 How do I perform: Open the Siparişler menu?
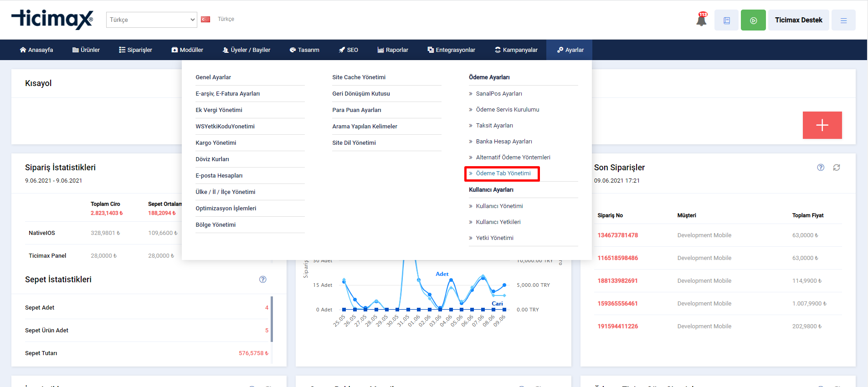tap(135, 50)
